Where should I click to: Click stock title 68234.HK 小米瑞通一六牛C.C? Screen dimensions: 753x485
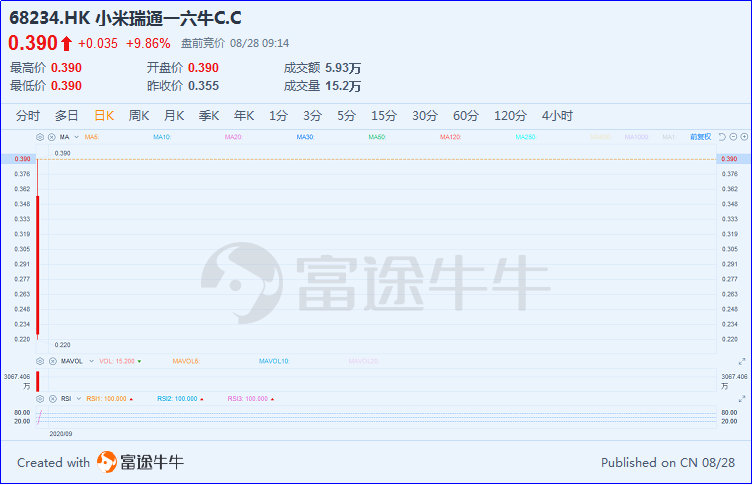coord(125,18)
